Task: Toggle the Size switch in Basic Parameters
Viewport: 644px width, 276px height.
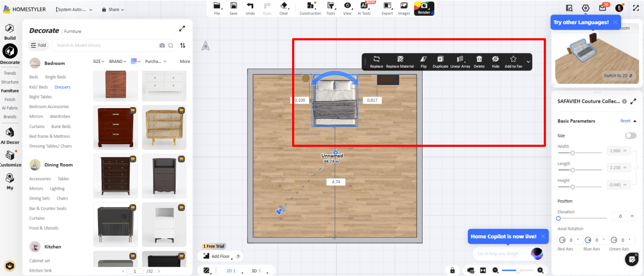Action: [630, 136]
